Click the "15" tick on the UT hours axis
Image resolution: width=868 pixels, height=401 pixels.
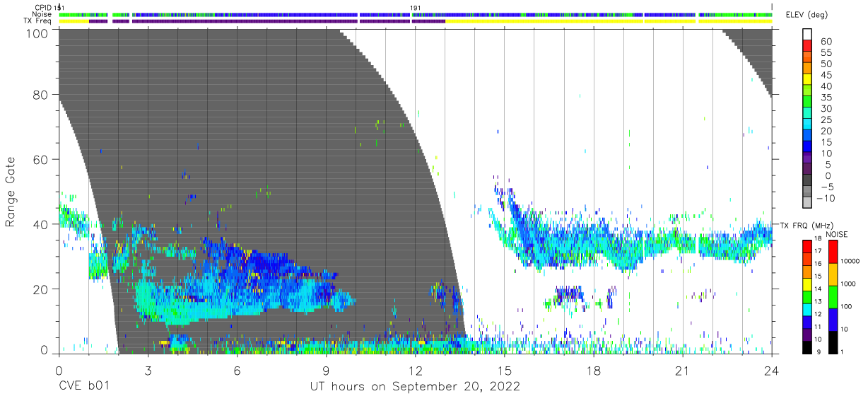[x=504, y=371]
